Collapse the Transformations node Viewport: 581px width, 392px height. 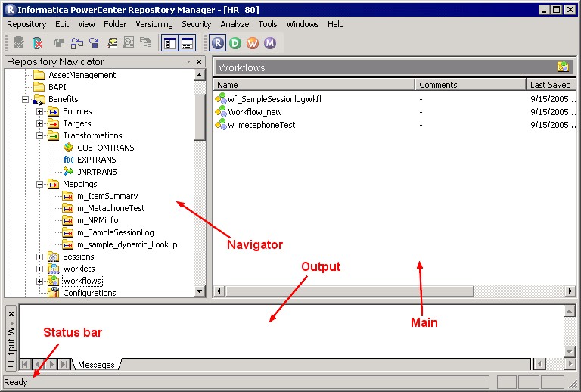coord(39,136)
